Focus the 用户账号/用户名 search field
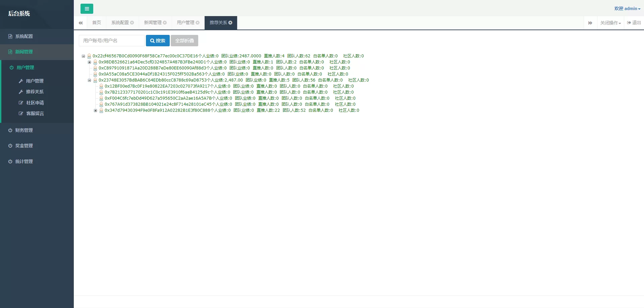 click(x=111, y=41)
